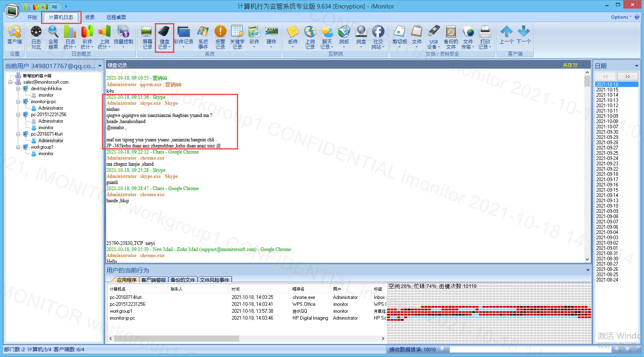Open 聊天记录 chat records

[327, 37]
